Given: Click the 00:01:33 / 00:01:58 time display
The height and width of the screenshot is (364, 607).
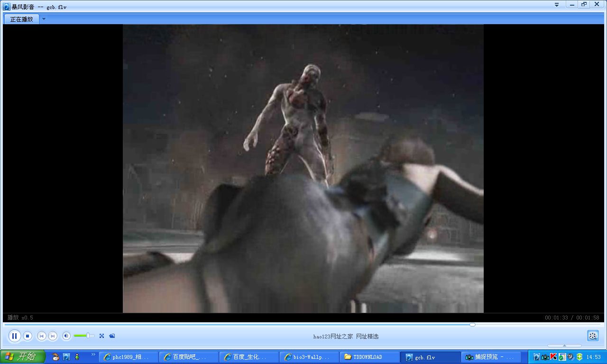Looking at the screenshot, I should point(571,318).
